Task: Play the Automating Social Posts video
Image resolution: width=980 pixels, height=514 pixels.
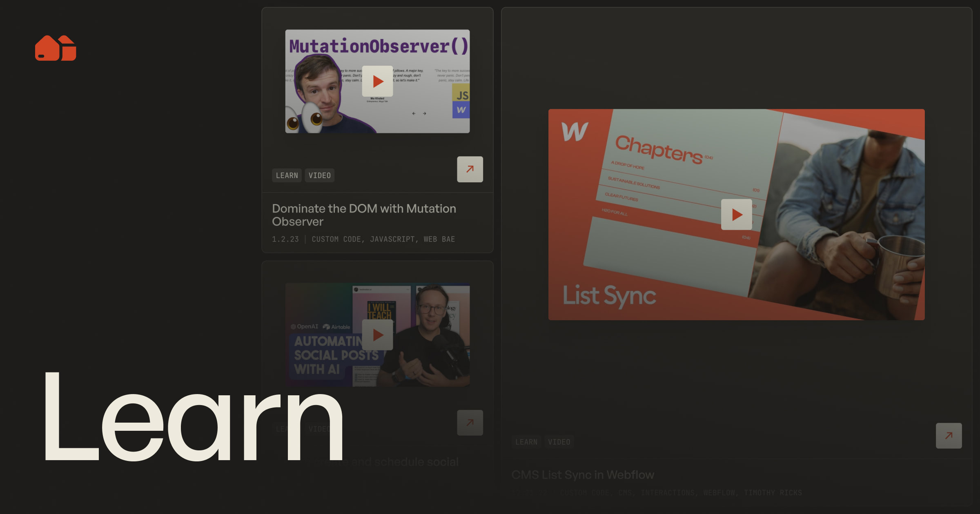Action: click(x=377, y=335)
